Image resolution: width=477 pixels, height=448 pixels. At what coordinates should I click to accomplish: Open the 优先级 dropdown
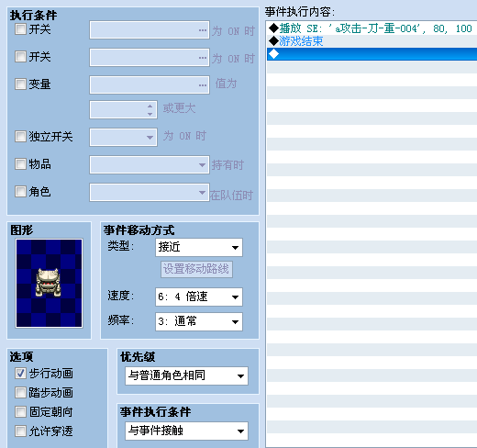tap(186, 375)
